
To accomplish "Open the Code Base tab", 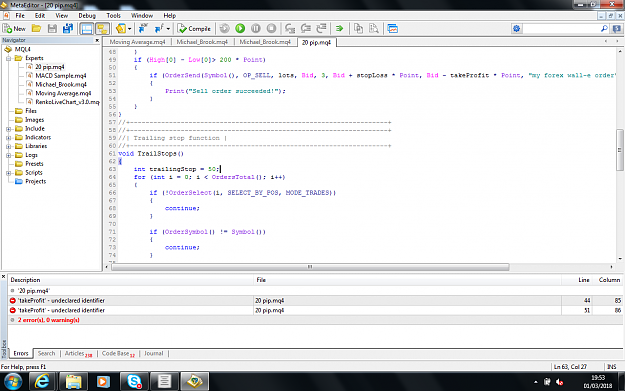I will point(118,354).
